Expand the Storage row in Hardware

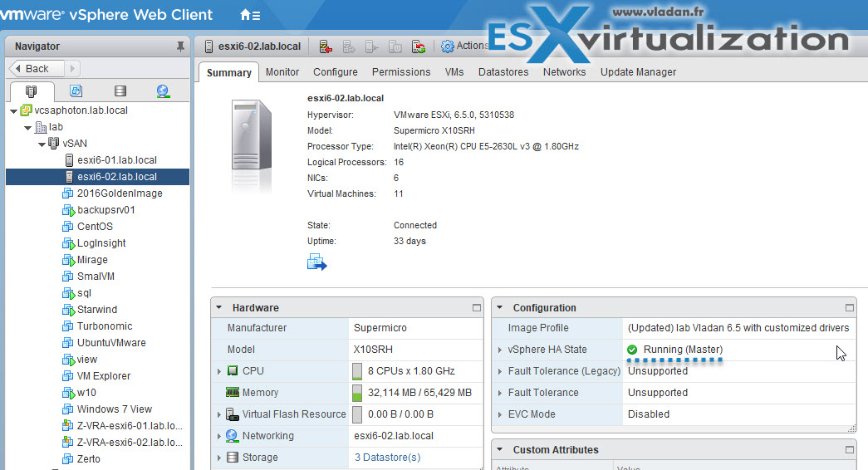click(219, 458)
